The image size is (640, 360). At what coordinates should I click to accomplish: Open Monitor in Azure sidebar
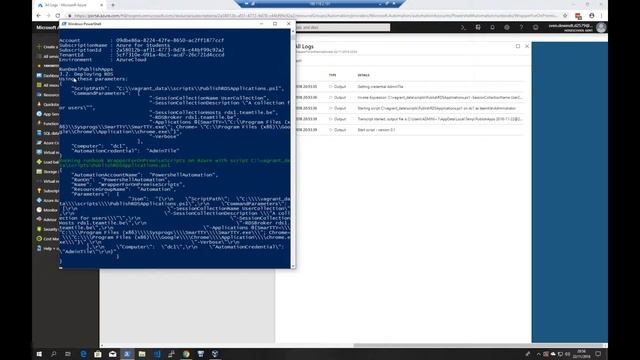point(47,210)
